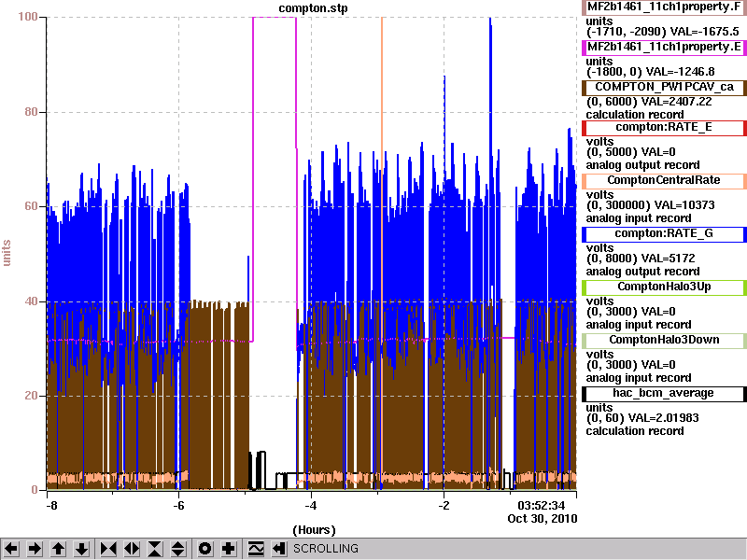The width and height of the screenshot is (747, 560).
Task: Select the green ComptonHalo3Up legend entry
Action: click(664, 287)
